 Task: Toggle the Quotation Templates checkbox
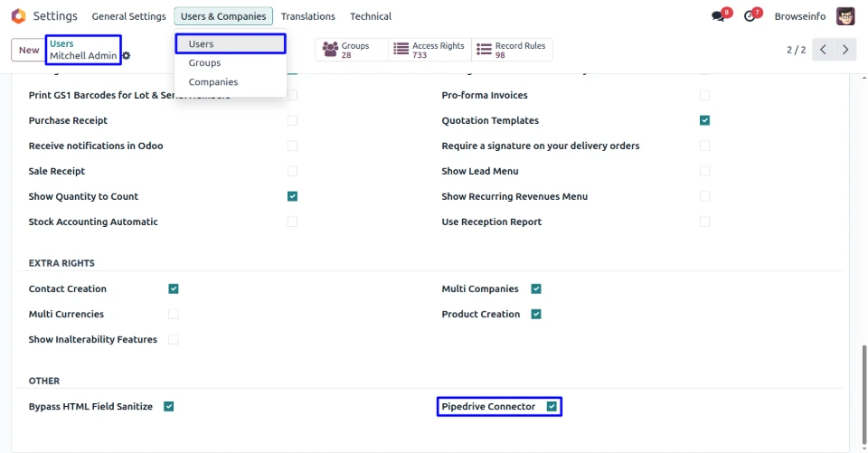704,120
